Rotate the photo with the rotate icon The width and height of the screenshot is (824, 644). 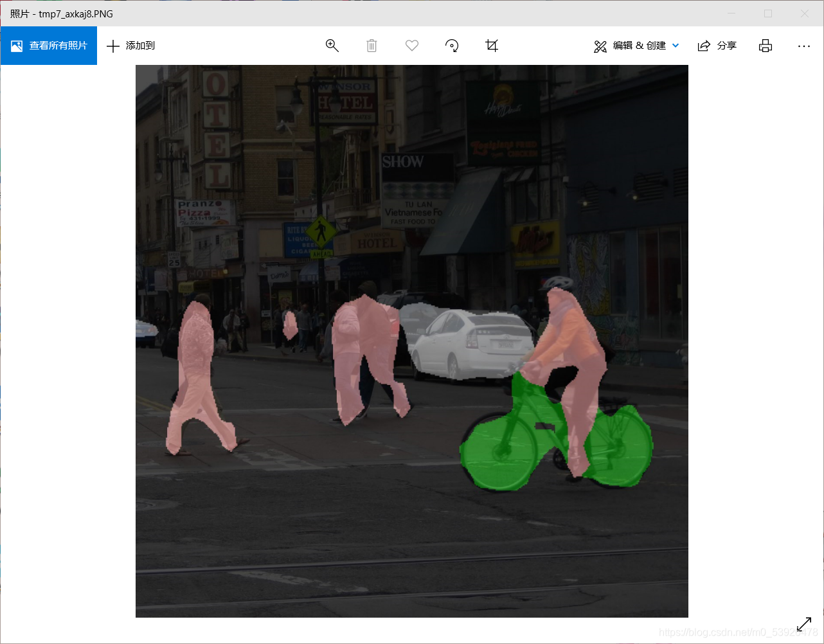(452, 46)
